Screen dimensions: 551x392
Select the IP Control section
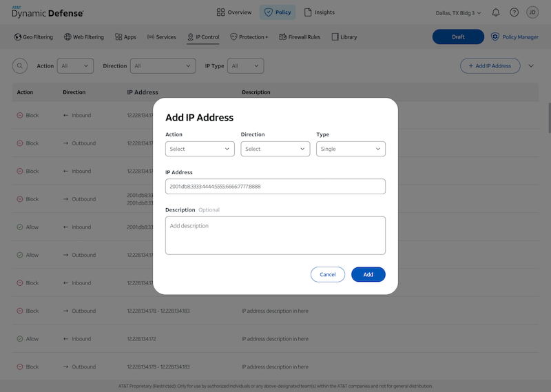pyautogui.click(x=203, y=37)
